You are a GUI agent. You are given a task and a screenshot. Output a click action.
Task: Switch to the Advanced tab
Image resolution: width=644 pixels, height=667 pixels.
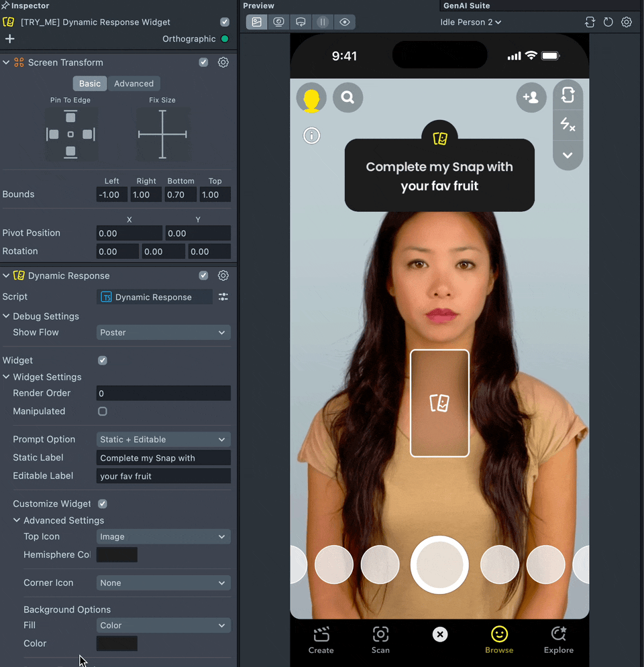pos(133,84)
